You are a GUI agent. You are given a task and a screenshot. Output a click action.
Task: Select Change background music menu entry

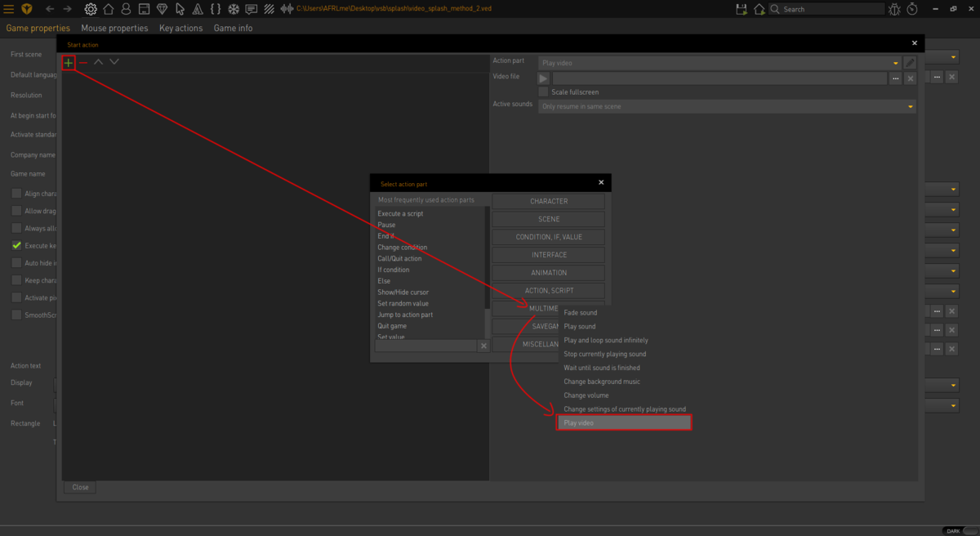tap(602, 382)
